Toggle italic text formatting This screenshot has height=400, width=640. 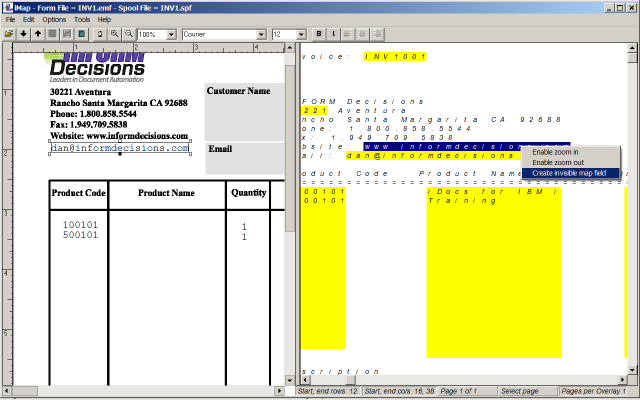(333, 34)
